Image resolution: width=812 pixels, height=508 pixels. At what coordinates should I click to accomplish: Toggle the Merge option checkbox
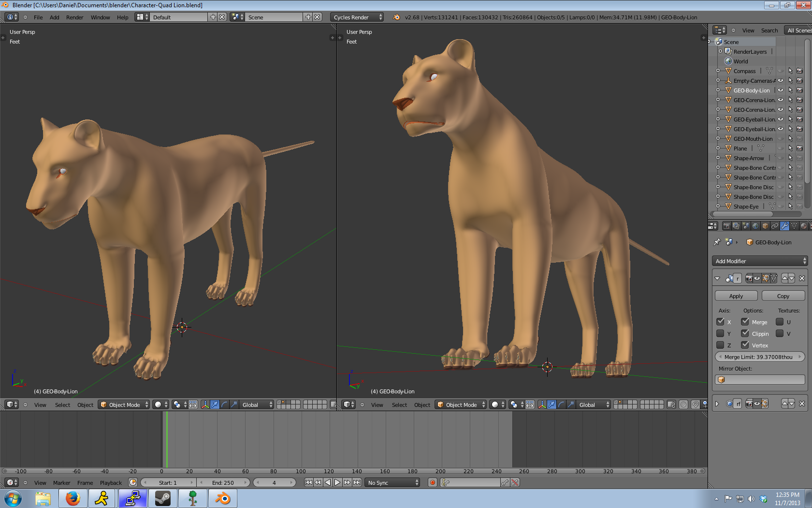(x=745, y=322)
